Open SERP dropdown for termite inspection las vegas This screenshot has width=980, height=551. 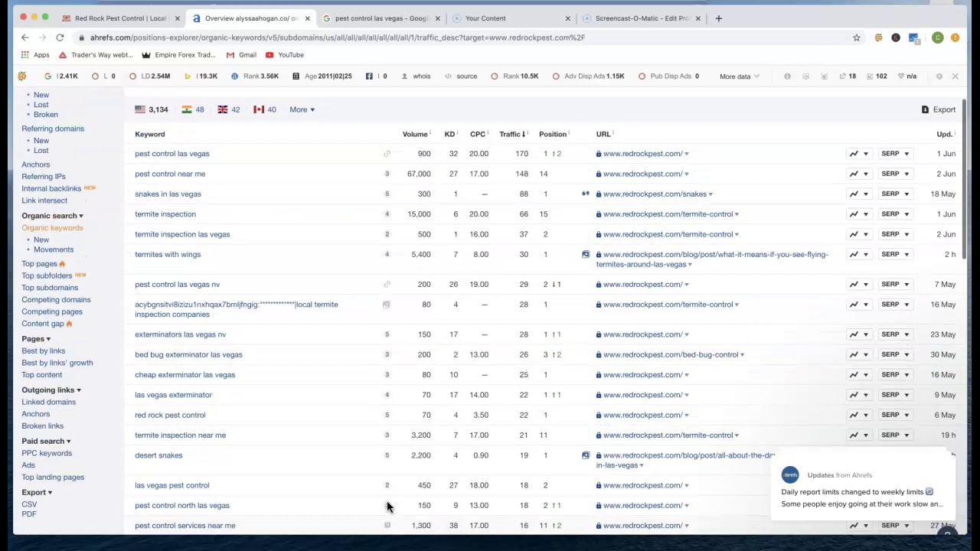[x=894, y=235]
